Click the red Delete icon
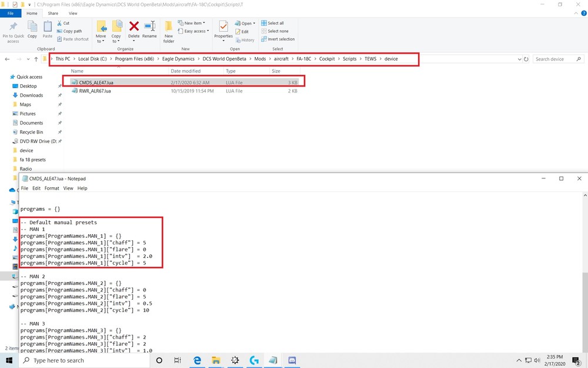Viewport: 588px width, 368px height. pyautogui.click(x=134, y=26)
